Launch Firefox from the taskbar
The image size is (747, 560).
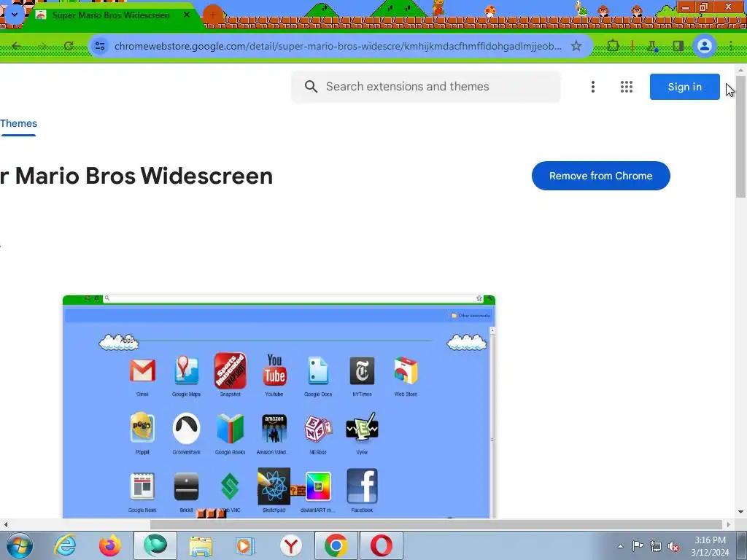click(x=109, y=545)
